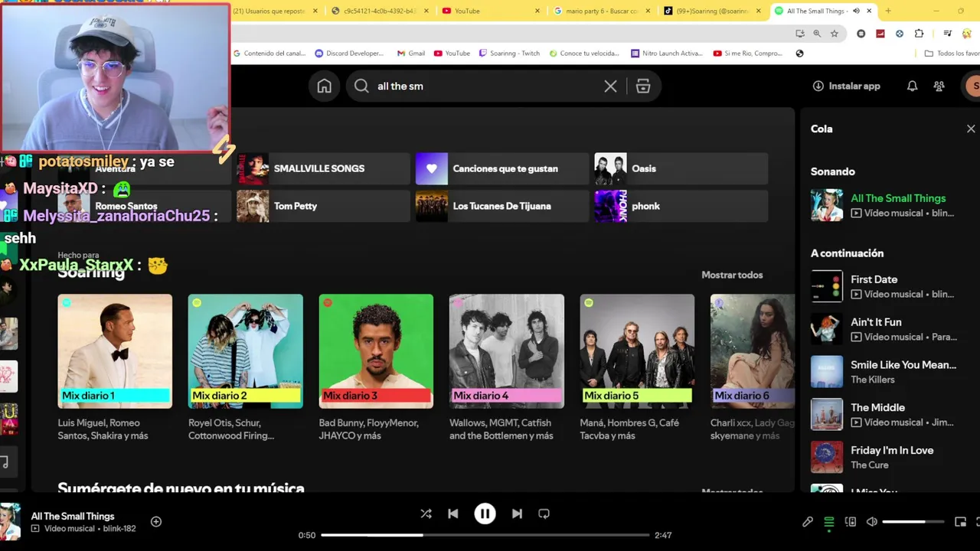Adjust the volume slider
Image resolution: width=980 pixels, height=551 pixels.
913,522
